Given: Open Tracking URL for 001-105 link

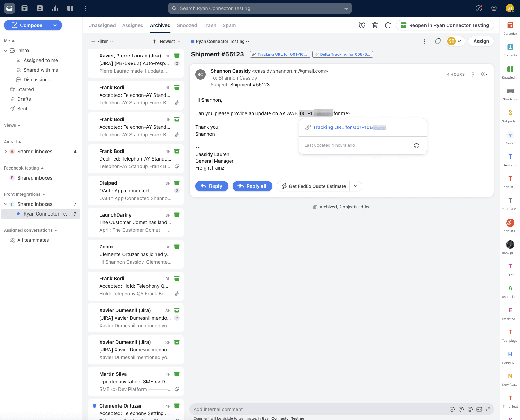Looking at the screenshot, I should point(343,127).
